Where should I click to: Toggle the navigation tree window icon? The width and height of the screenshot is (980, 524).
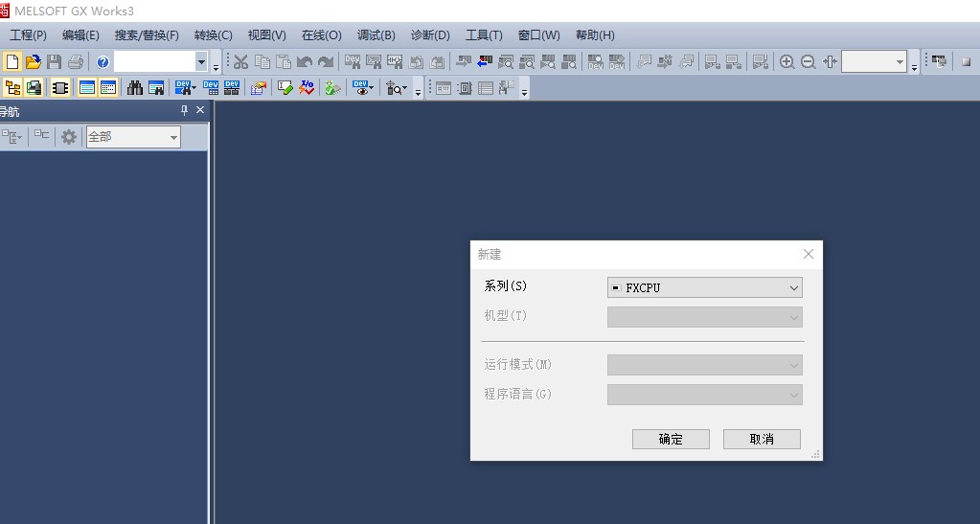click(12, 88)
